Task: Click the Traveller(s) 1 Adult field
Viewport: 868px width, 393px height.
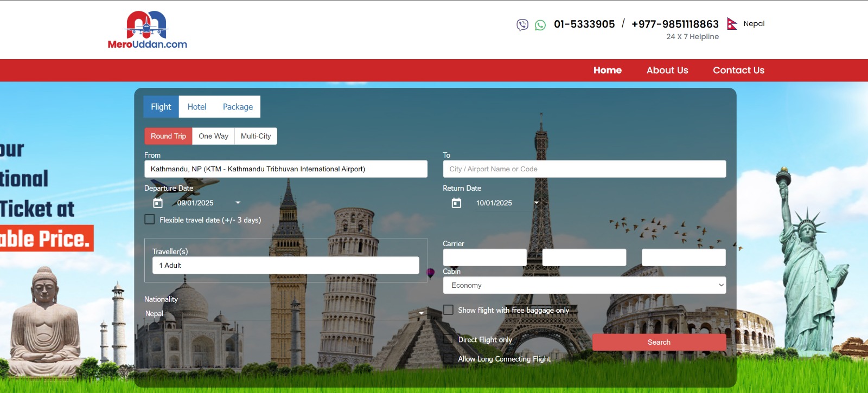Action: click(285, 265)
